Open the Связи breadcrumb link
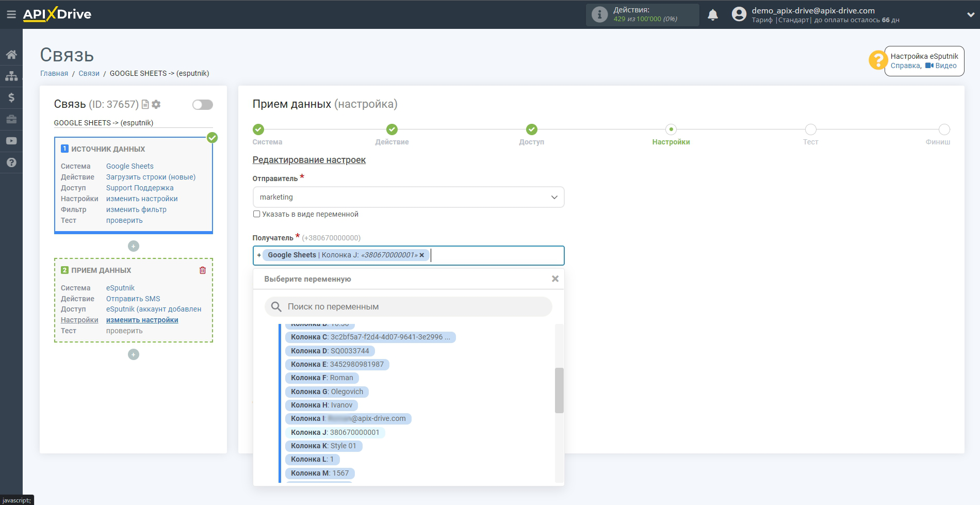The height and width of the screenshot is (505, 980). click(89, 73)
